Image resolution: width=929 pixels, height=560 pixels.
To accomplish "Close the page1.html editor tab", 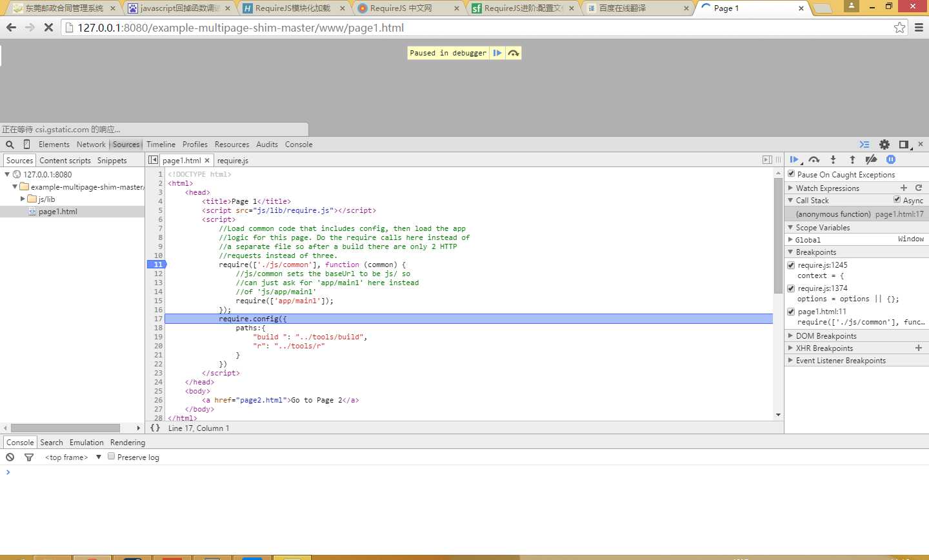I will pyautogui.click(x=207, y=161).
